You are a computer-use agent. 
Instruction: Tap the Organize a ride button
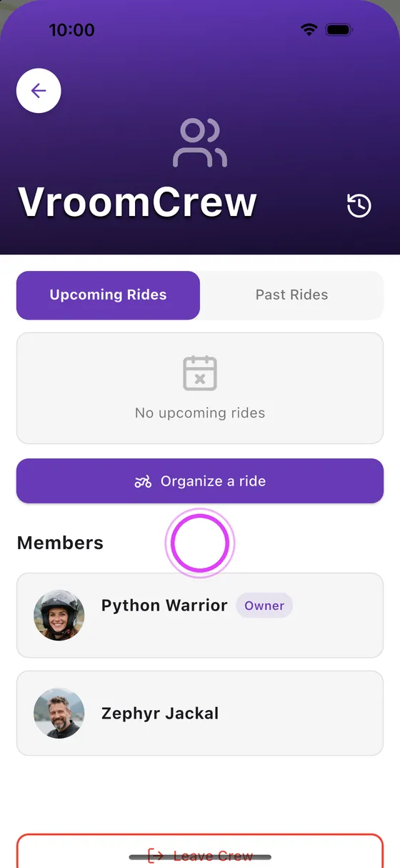click(x=200, y=481)
